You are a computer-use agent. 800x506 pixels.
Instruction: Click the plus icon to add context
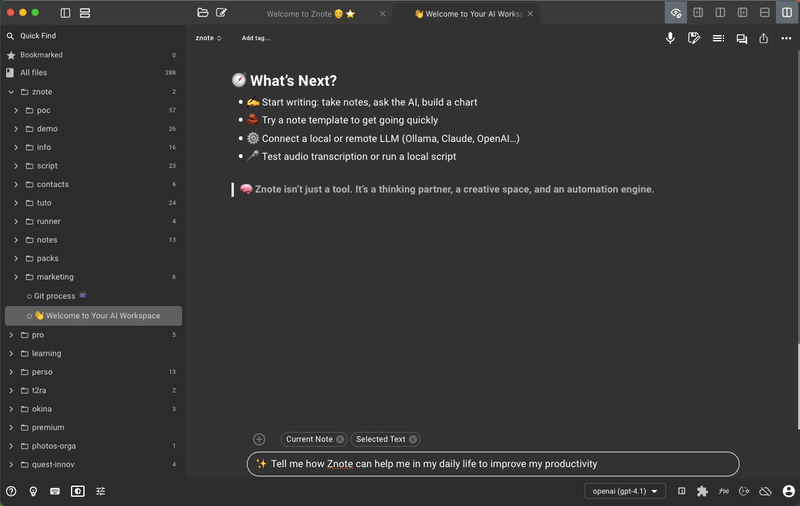tap(259, 439)
